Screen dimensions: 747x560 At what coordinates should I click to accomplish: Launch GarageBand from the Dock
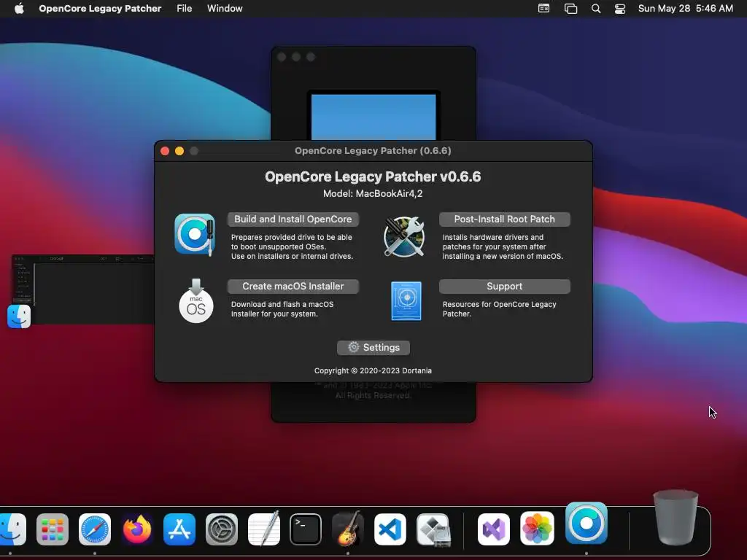pos(348,528)
